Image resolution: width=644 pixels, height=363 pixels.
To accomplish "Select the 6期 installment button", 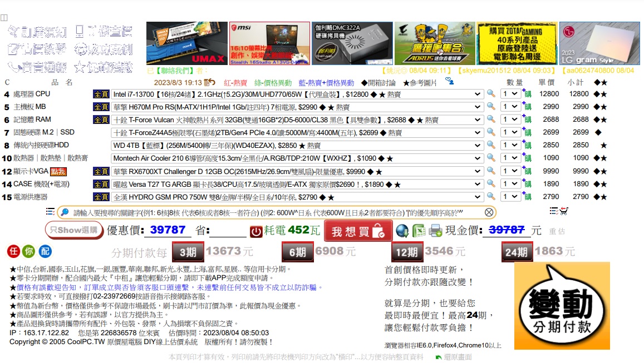I will 297,252.
